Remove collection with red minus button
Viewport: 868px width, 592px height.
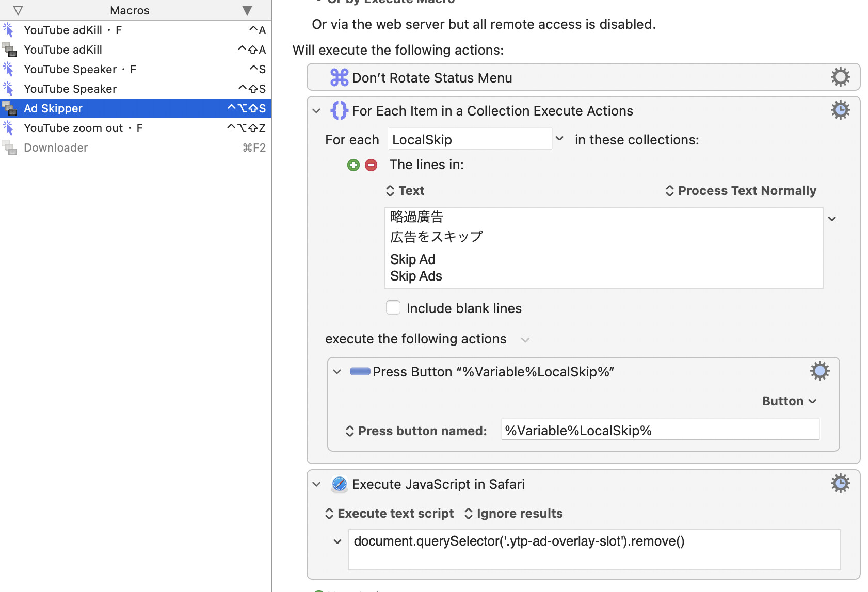[371, 165]
